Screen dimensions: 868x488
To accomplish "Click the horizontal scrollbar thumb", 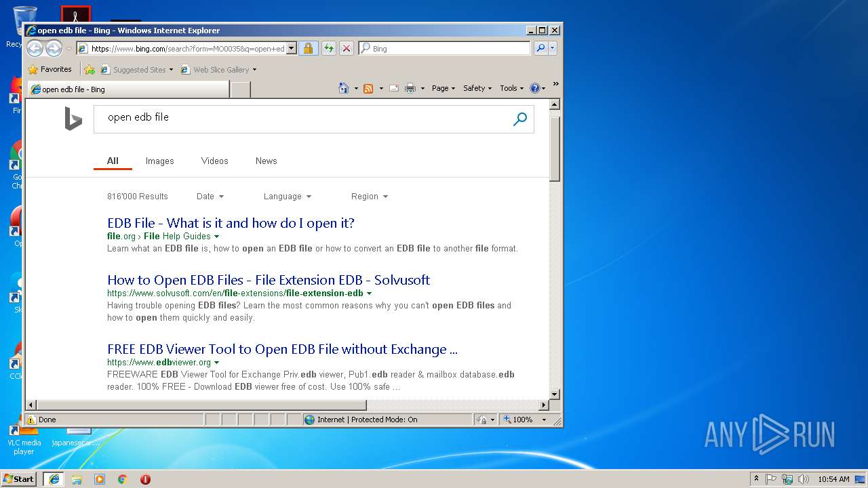I will 201,405.
